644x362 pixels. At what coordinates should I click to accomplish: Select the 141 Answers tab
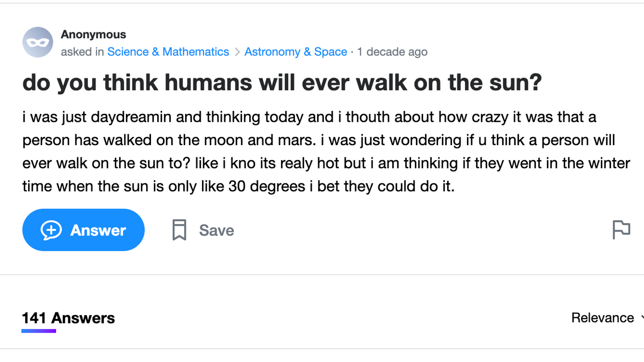point(68,318)
